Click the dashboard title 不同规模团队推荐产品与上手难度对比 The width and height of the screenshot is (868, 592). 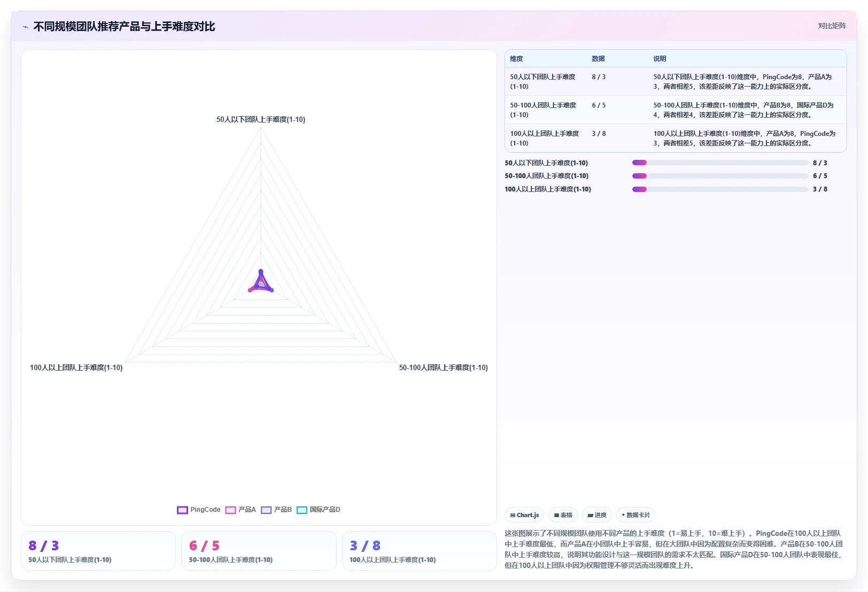[124, 27]
